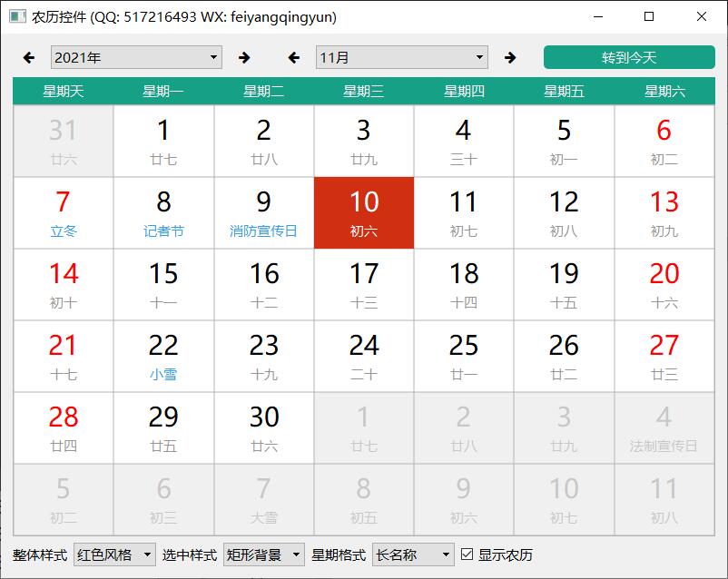Open the 长名称 weekday format dropdown
The height and width of the screenshot is (579, 728).
tap(413, 554)
